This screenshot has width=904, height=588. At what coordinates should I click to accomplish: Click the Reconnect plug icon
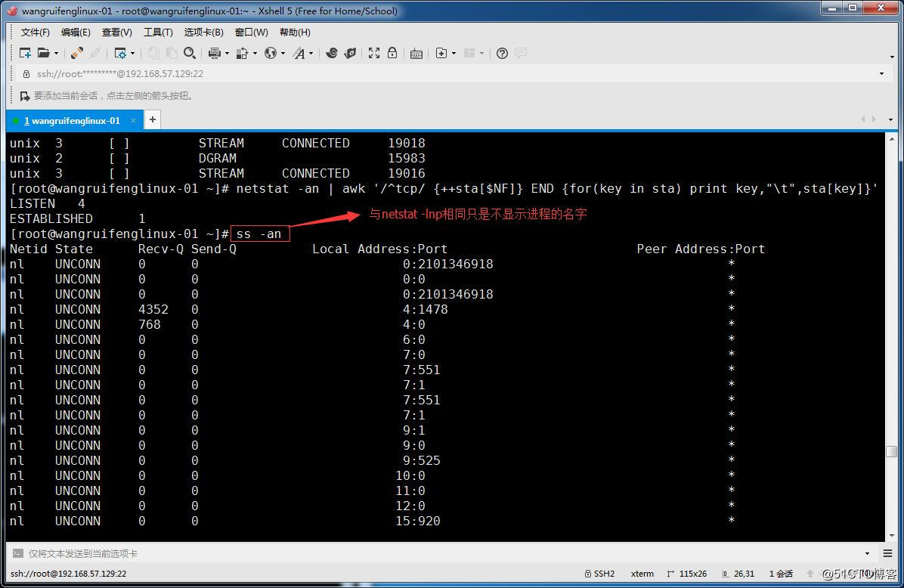[76, 53]
